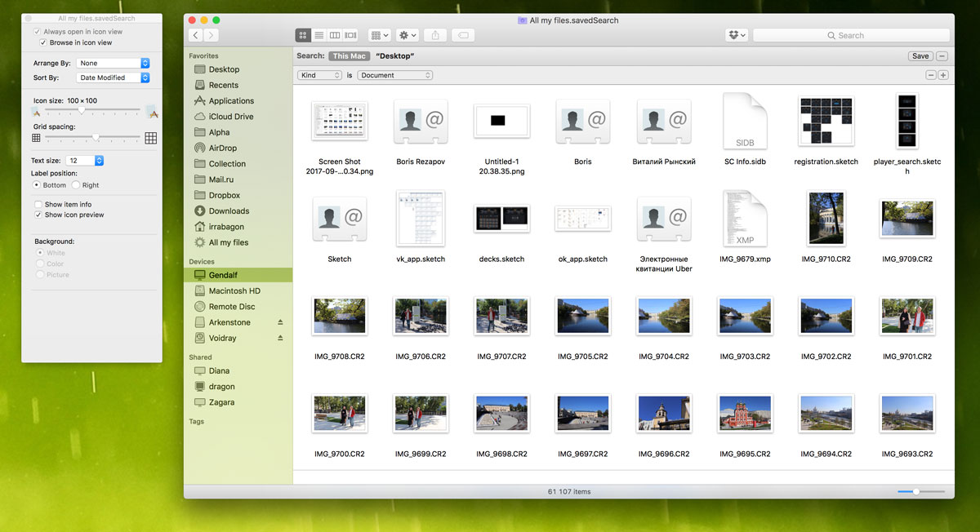This screenshot has height=532, width=980.
Task: Go back with the left arrow button
Action: (x=195, y=35)
